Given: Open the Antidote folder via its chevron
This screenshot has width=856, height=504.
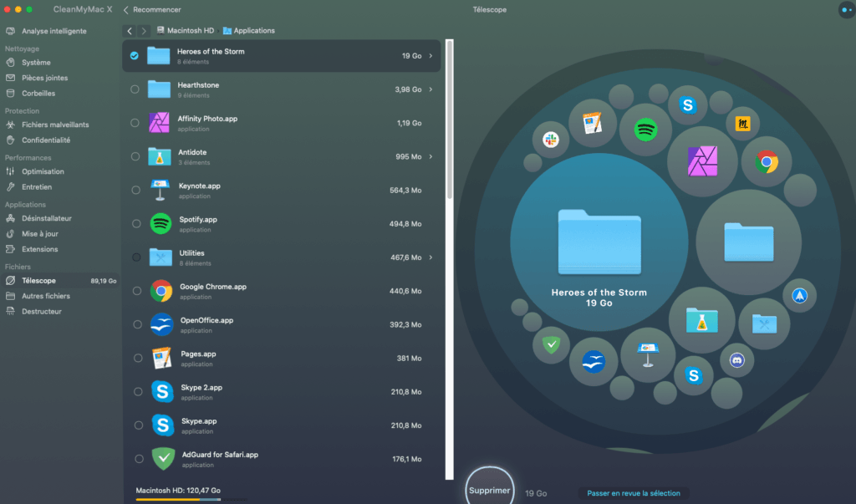Looking at the screenshot, I should pyautogui.click(x=431, y=156).
